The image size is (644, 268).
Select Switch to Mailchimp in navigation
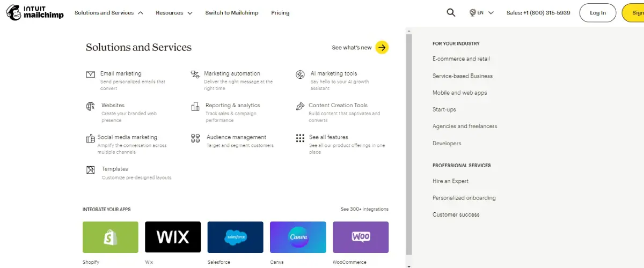[x=232, y=13]
